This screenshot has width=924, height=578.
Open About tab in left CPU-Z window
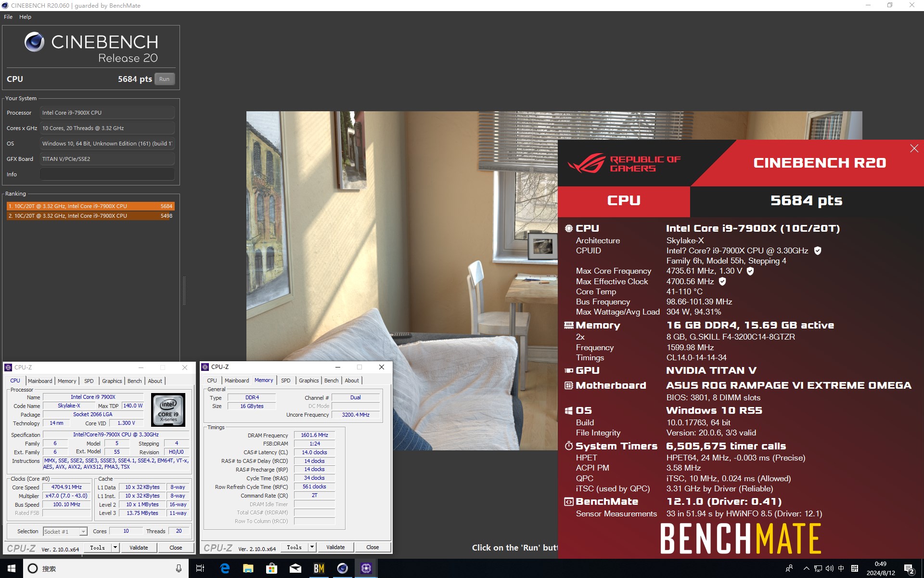tap(155, 381)
